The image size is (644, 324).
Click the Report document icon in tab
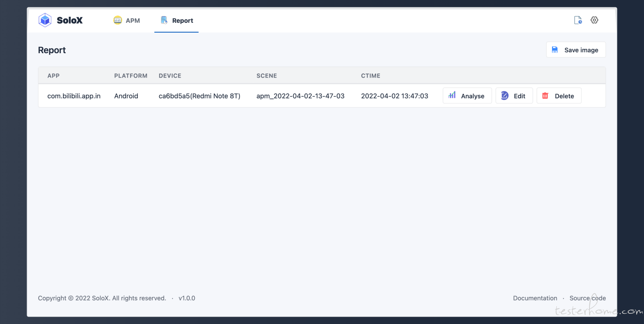point(164,20)
